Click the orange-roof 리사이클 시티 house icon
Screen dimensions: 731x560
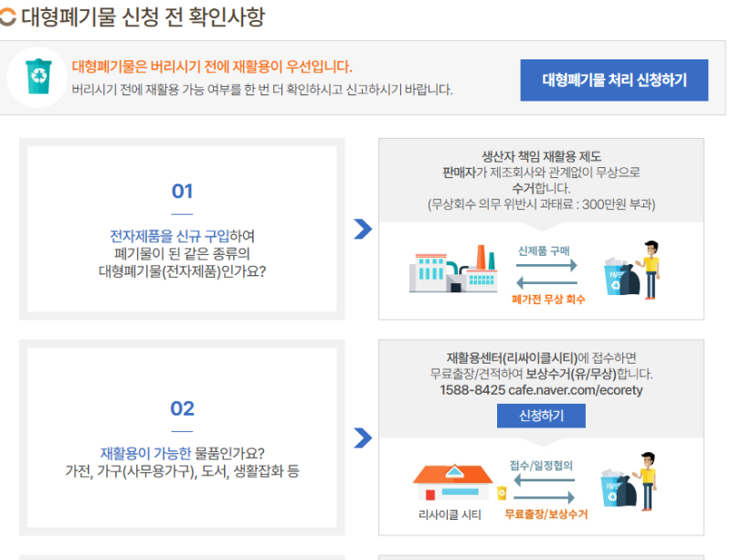tap(452, 482)
